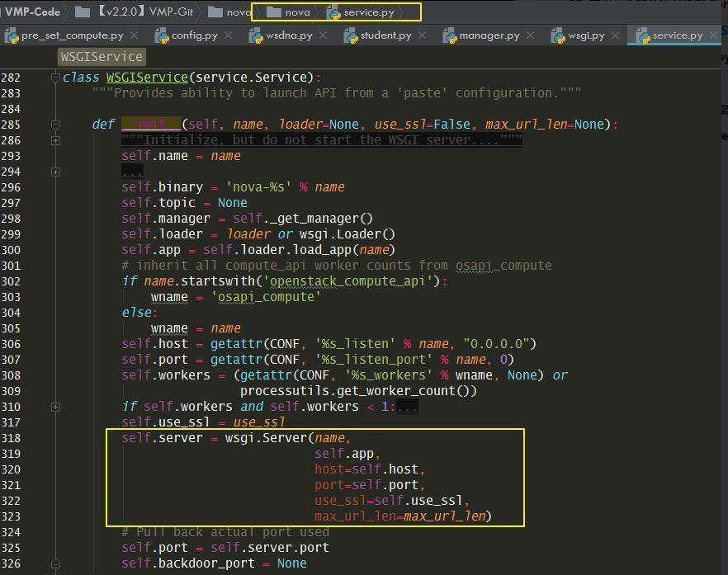
Task: Click 'self.topic = None' line
Action: 184,203
